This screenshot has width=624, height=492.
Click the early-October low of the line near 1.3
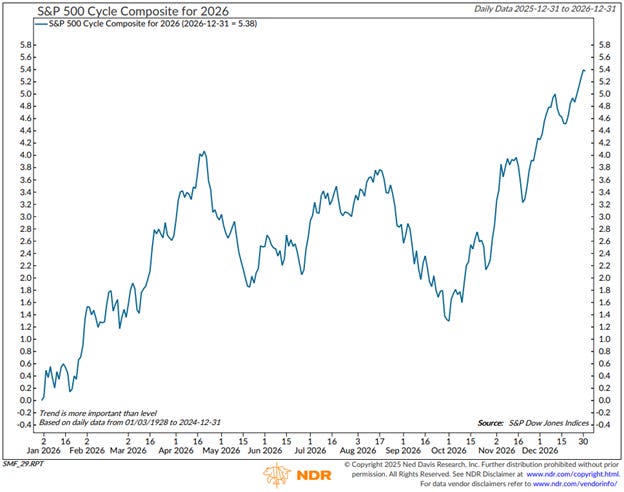[449, 320]
